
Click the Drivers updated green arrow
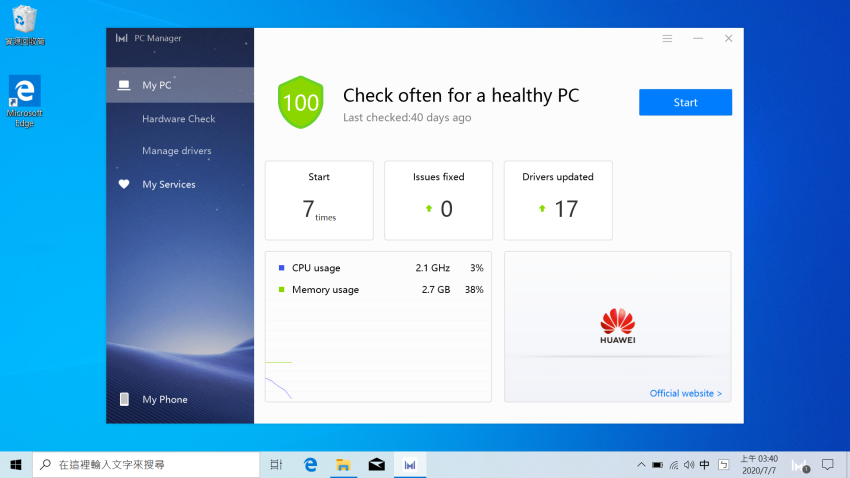542,208
